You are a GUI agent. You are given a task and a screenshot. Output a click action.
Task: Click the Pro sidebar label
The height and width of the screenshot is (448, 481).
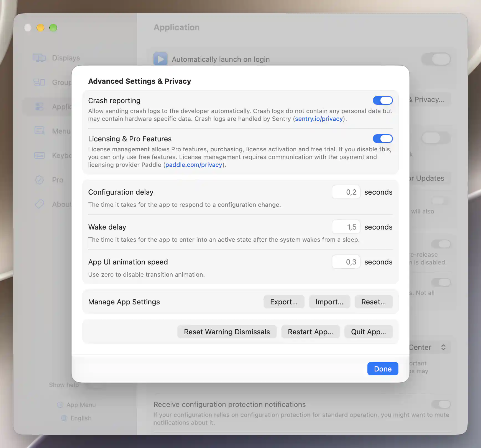coord(58,180)
